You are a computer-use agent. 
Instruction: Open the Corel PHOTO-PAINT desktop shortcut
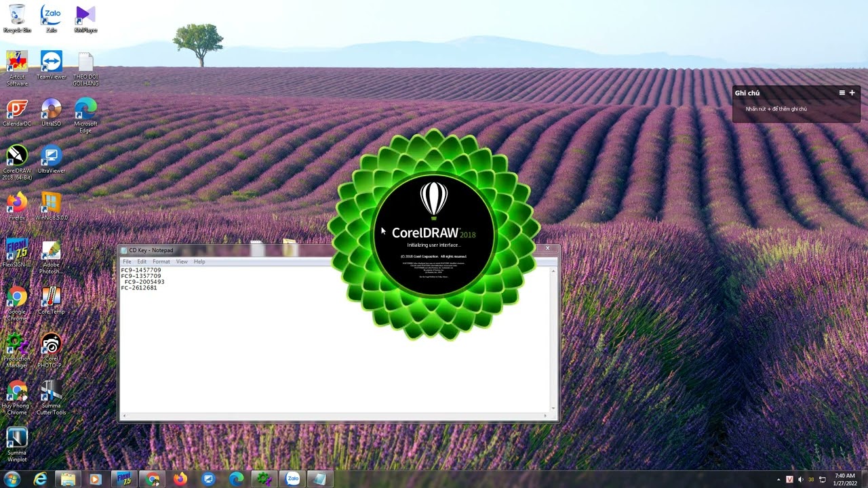coord(51,350)
